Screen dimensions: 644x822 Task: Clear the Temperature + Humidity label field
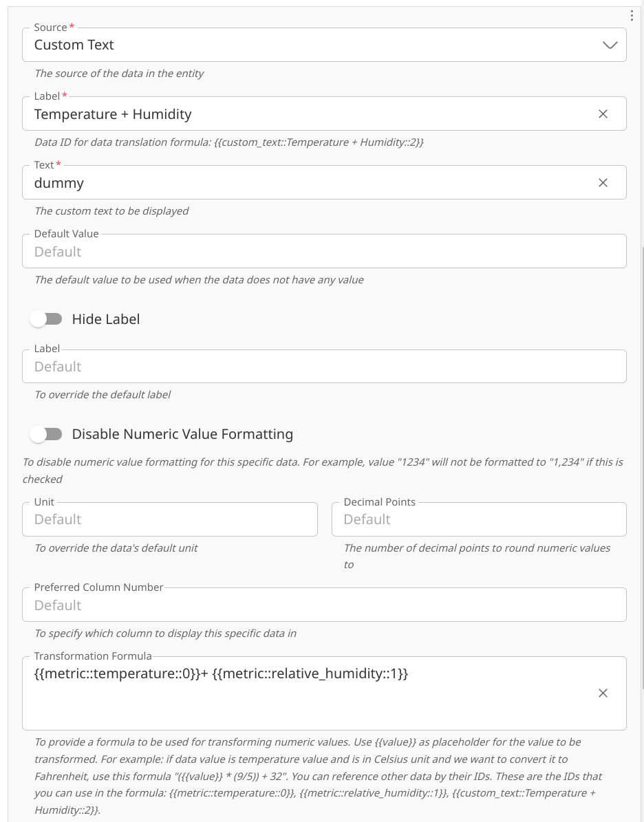tap(603, 114)
